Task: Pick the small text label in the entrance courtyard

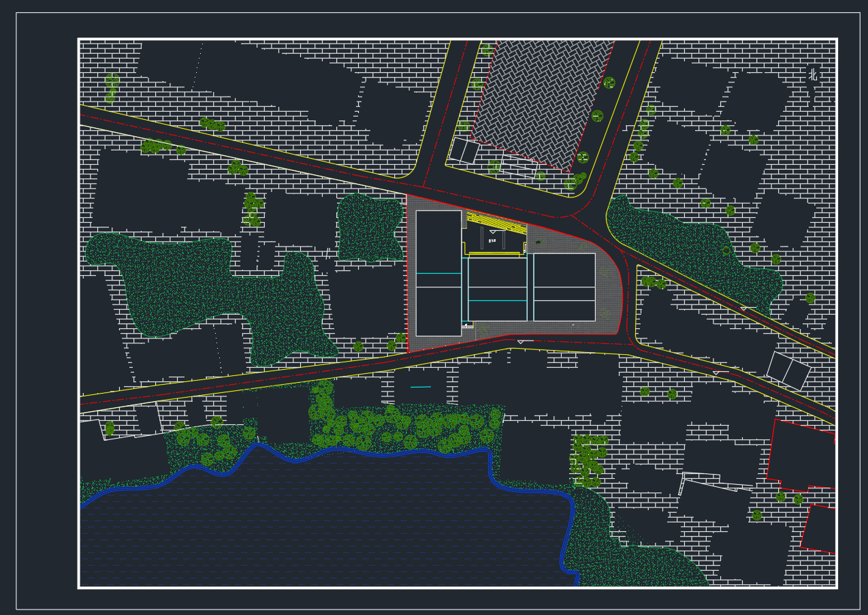Action: click(492, 240)
